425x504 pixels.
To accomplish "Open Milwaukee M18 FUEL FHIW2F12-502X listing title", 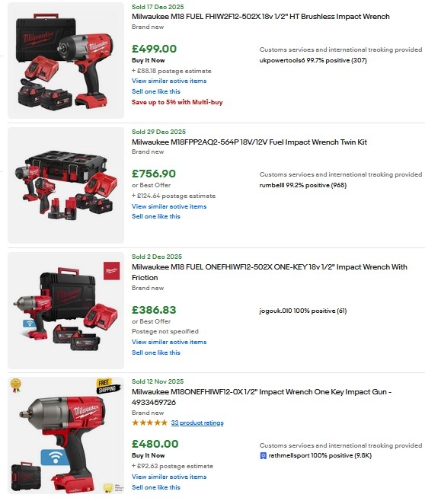I will tap(260, 17).
